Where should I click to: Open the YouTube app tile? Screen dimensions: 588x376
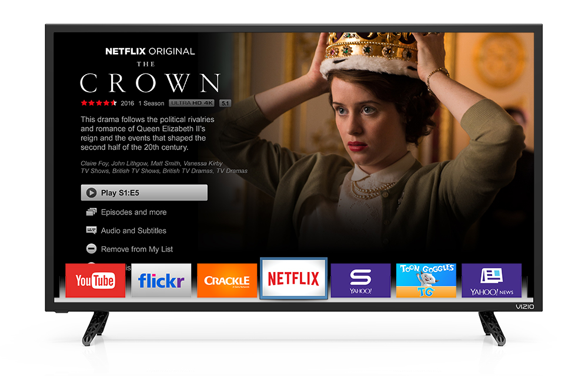point(95,280)
